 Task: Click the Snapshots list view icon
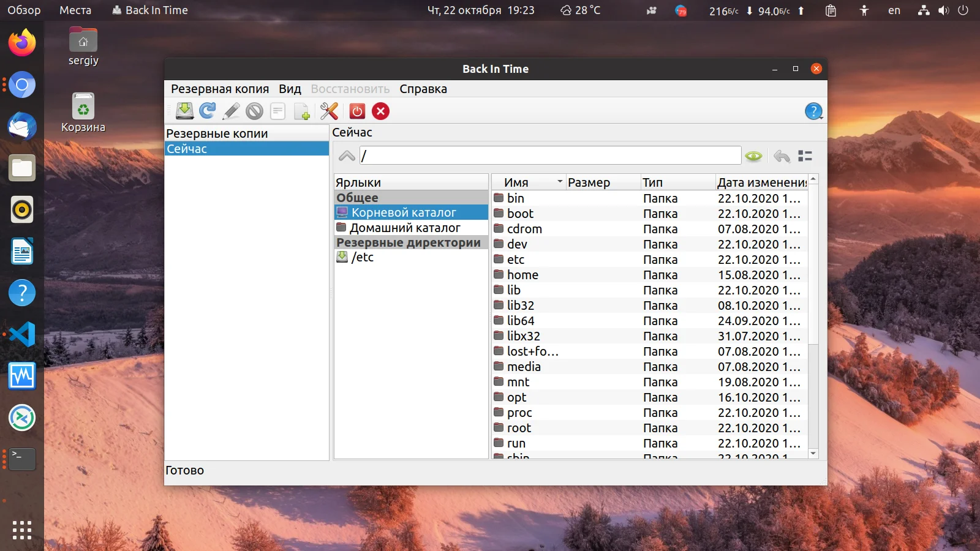(805, 156)
